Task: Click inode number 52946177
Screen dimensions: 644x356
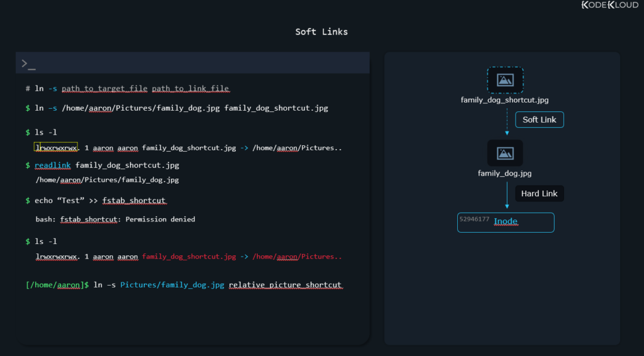Action: (474, 219)
